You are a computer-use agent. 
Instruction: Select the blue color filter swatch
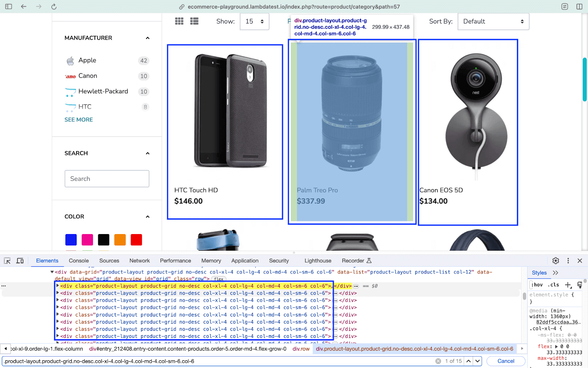tap(71, 240)
